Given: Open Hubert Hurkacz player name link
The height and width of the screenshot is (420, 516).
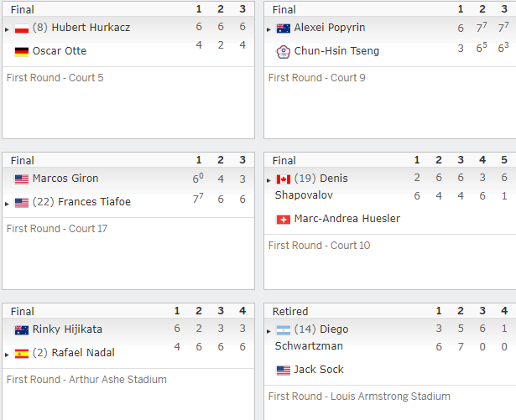Looking at the screenshot, I should point(91,28).
